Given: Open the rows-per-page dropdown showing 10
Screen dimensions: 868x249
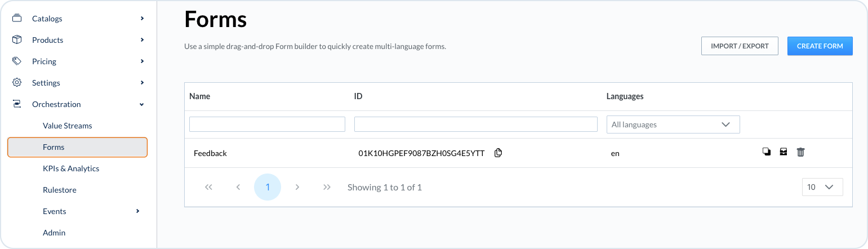Looking at the screenshot, I should [822, 187].
